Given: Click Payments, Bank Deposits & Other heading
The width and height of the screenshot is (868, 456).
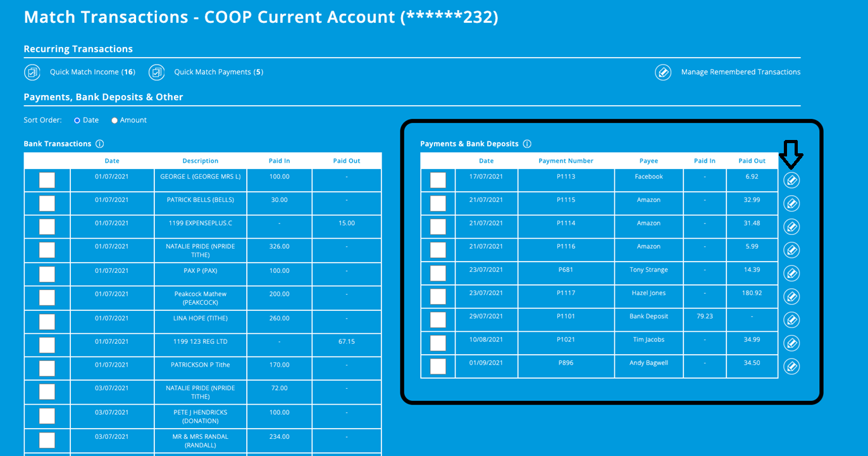Looking at the screenshot, I should [x=104, y=97].
